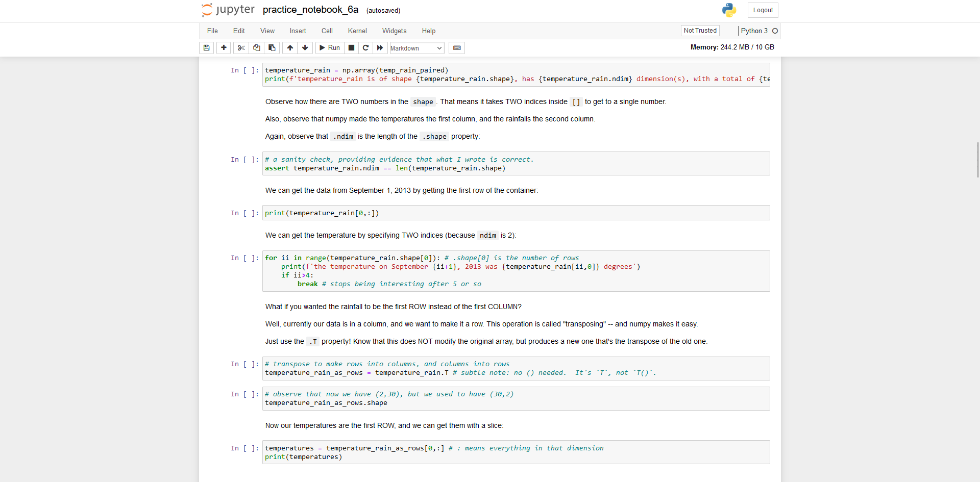Click the Jupyter logo
The width and height of the screenshot is (980, 482).
pos(227,10)
